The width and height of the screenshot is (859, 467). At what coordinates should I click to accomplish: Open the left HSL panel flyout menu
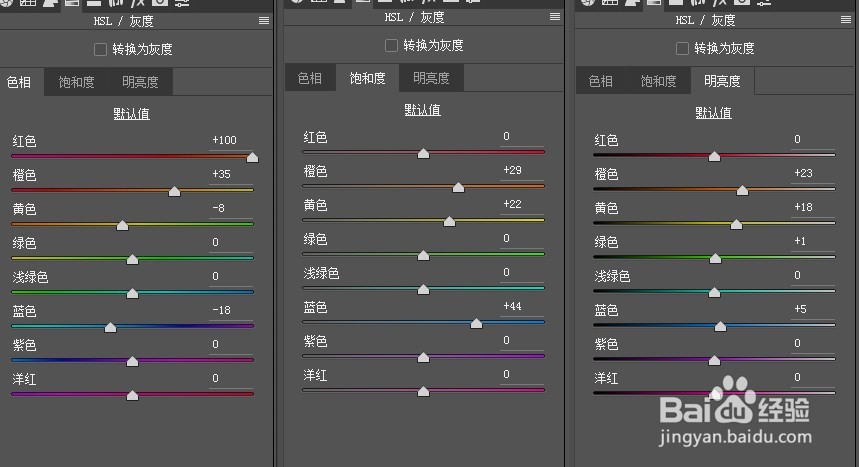click(264, 21)
